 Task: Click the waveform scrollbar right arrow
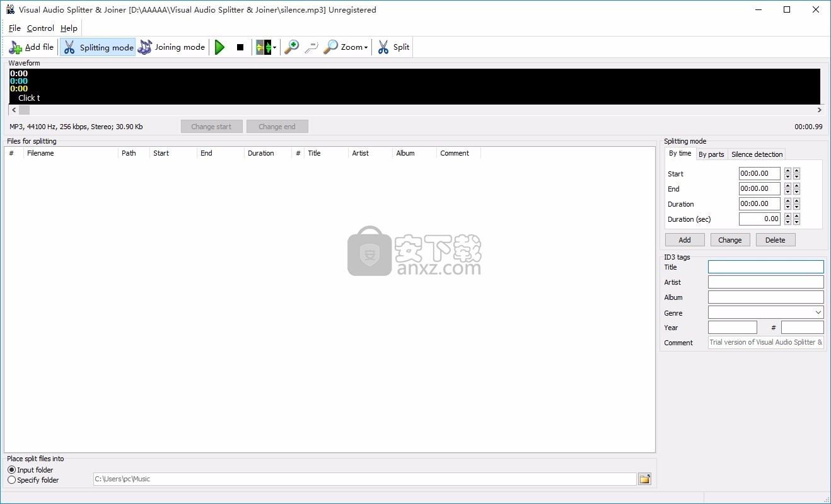(819, 110)
